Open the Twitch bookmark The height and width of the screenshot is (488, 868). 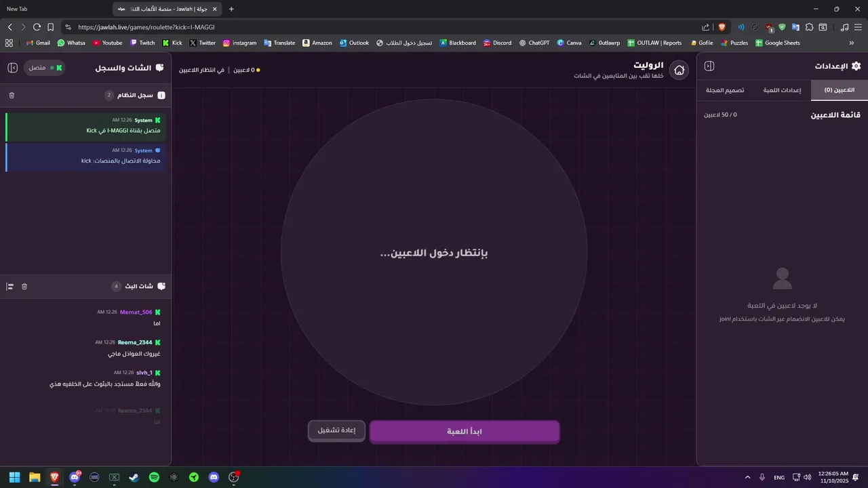[x=142, y=43]
